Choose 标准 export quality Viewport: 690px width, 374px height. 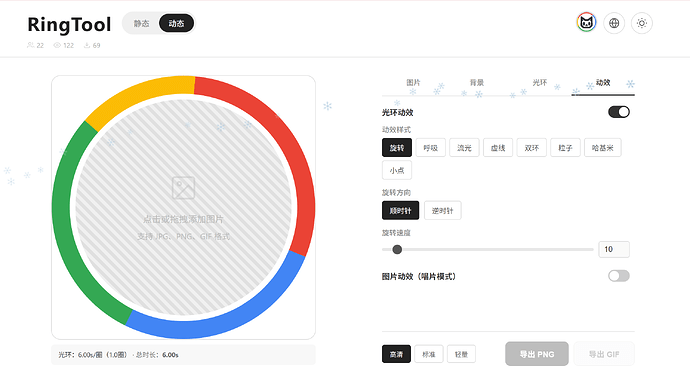coord(429,354)
